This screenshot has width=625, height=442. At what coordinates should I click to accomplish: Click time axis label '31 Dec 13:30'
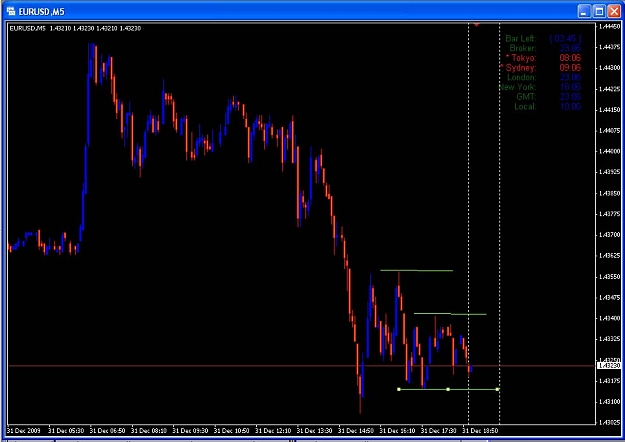click(315, 431)
